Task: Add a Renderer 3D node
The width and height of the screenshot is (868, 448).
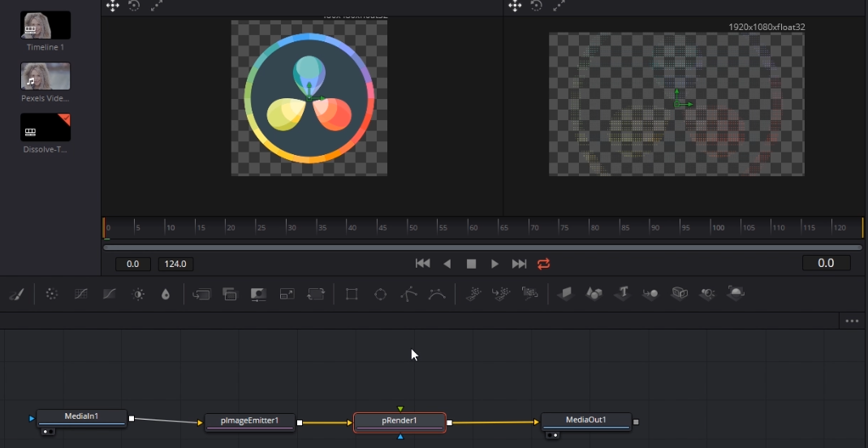Action: coord(736,294)
